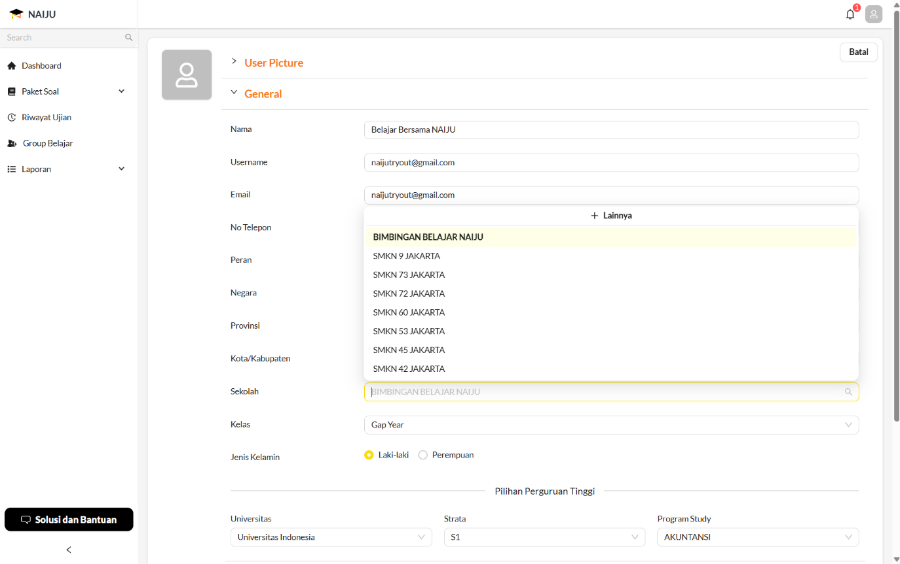Expand the User Picture section
Image resolution: width=900 pixels, height=564 pixels.
(234, 61)
